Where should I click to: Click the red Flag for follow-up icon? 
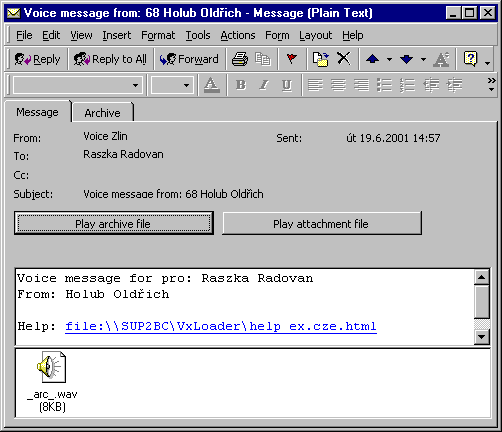(292, 59)
